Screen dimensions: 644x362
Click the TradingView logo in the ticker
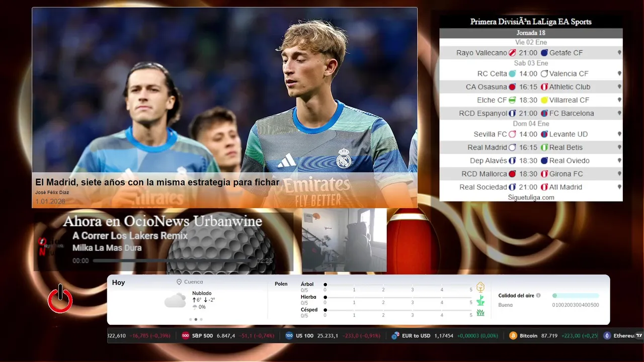coord(639,335)
